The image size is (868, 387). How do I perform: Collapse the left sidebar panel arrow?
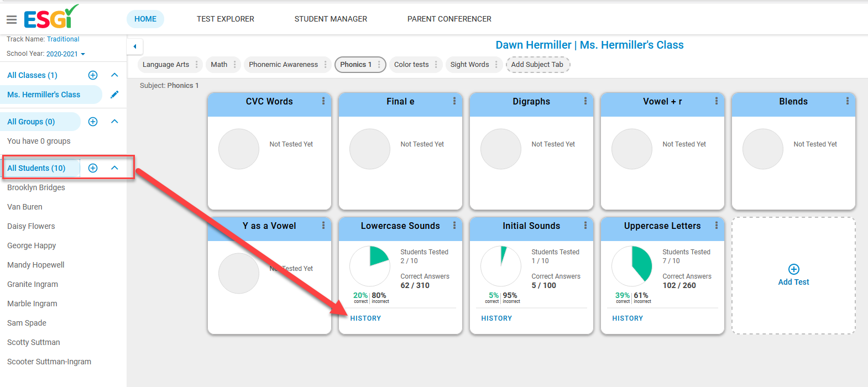135,46
